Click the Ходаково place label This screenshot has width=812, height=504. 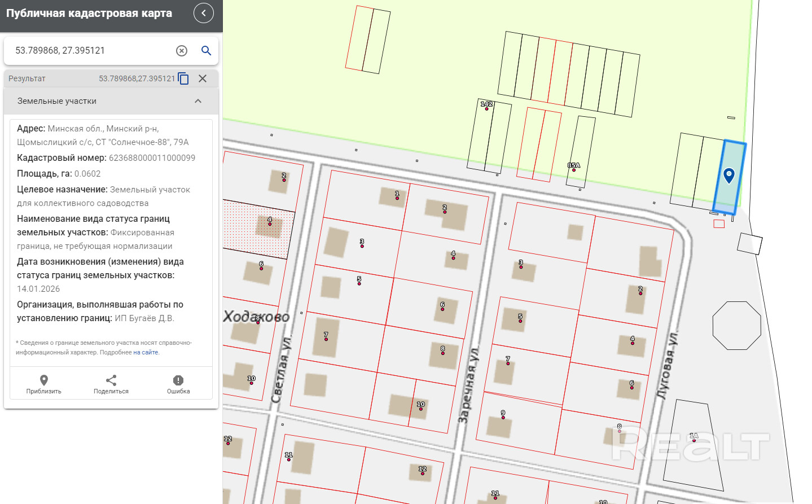256,317
